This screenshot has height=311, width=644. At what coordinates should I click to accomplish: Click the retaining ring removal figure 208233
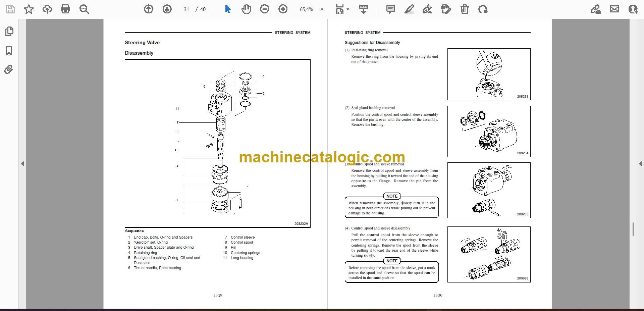pyautogui.click(x=489, y=74)
